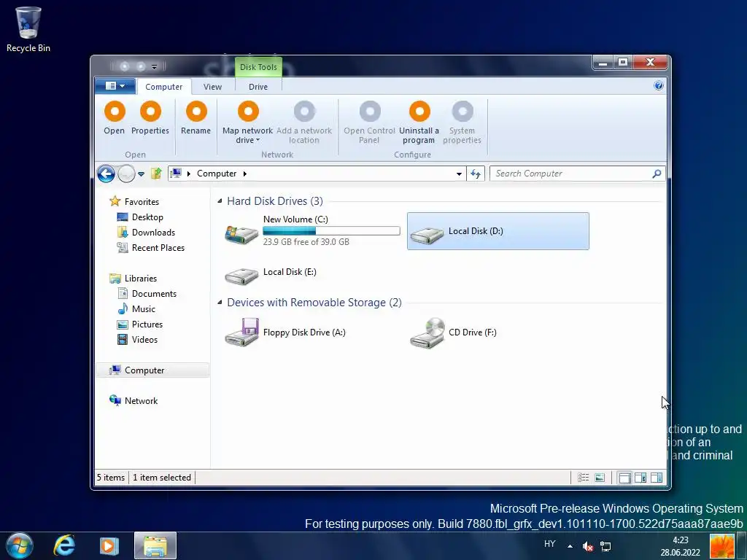Open root locations arrow before Computer
747x560 pixels.
coord(189,174)
